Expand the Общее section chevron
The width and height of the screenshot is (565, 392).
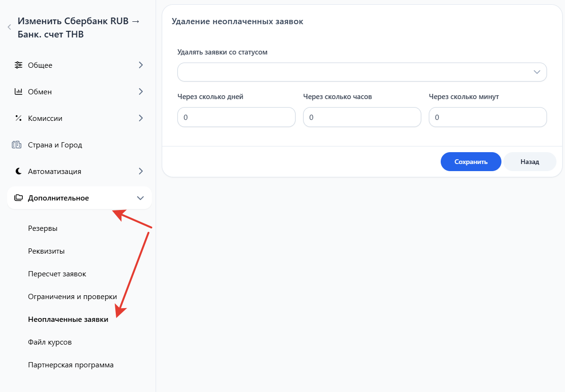(140, 65)
